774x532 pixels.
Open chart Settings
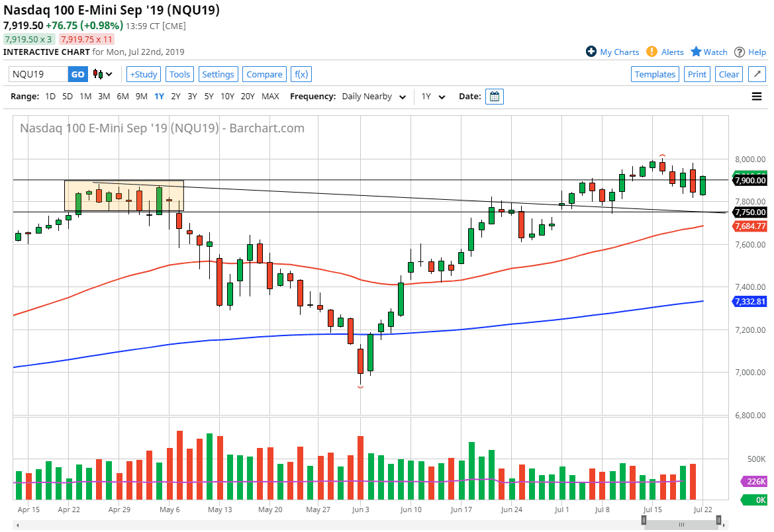(218, 75)
